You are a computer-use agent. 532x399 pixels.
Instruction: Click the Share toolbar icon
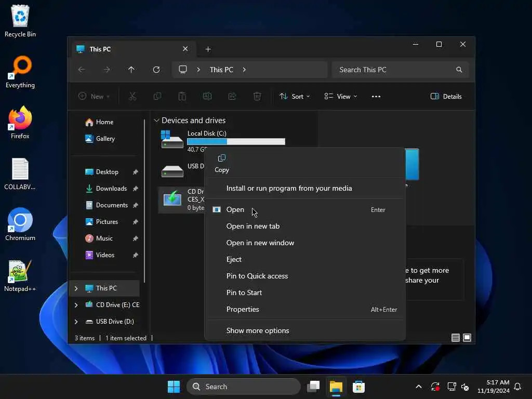pyautogui.click(x=232, y=96)
